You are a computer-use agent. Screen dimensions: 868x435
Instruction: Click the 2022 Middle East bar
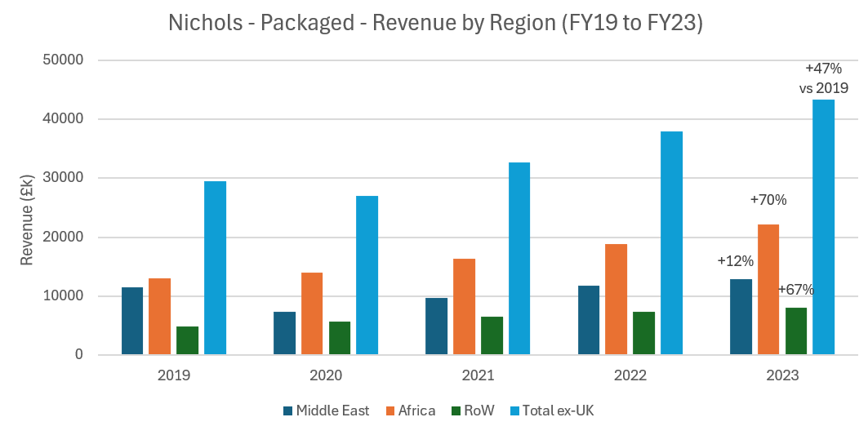[x=589, y=320]
